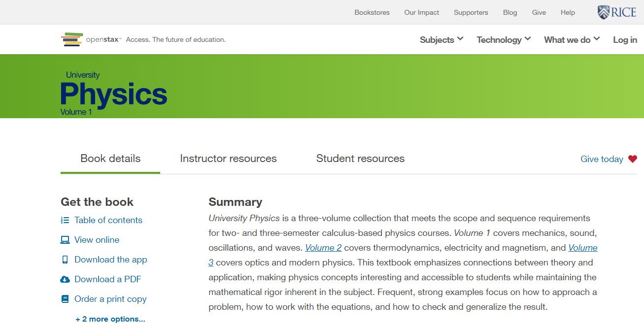This screenshot has width=644, height=327.
Task: Click the Rice University shield logo
Action: 603,12
